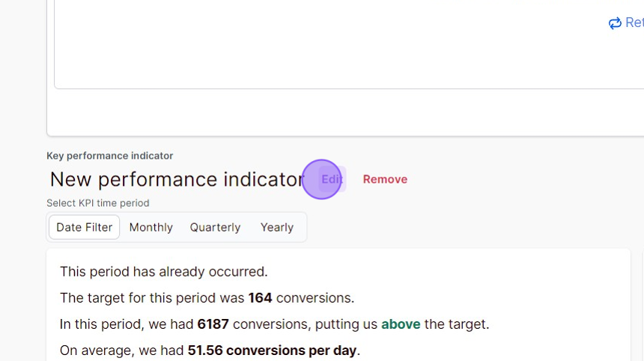Click the Key performance indicator label

tap(109, 156)
